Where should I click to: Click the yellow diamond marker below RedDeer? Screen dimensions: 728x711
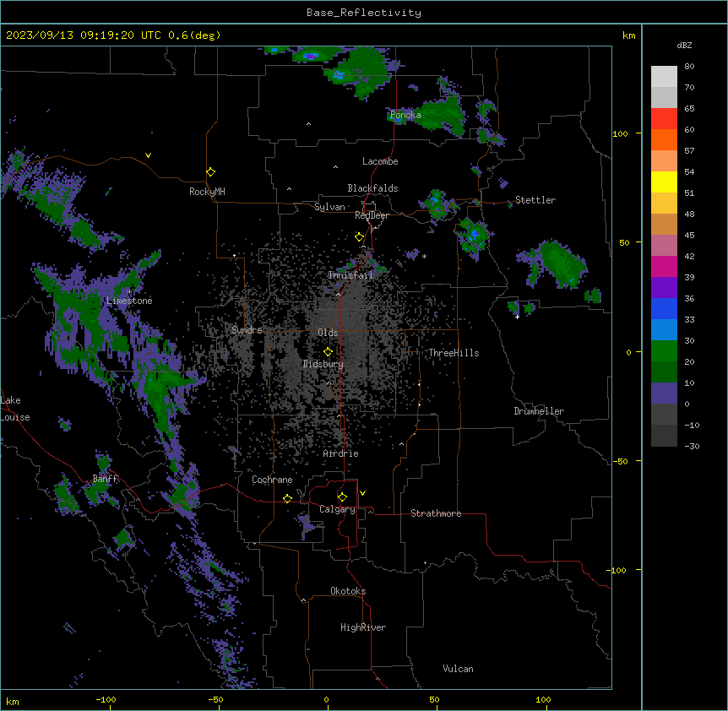pos(360,237)
